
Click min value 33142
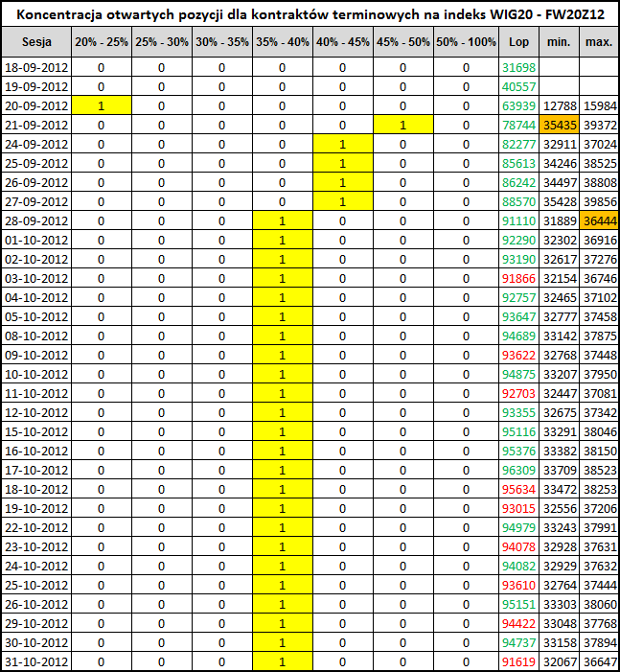(x=560, y=336)
